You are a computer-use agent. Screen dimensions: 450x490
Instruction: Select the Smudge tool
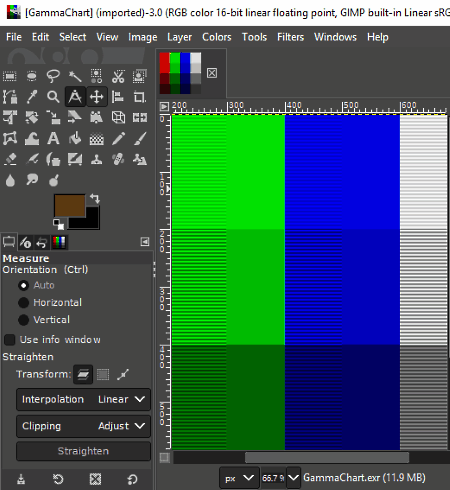32,180
